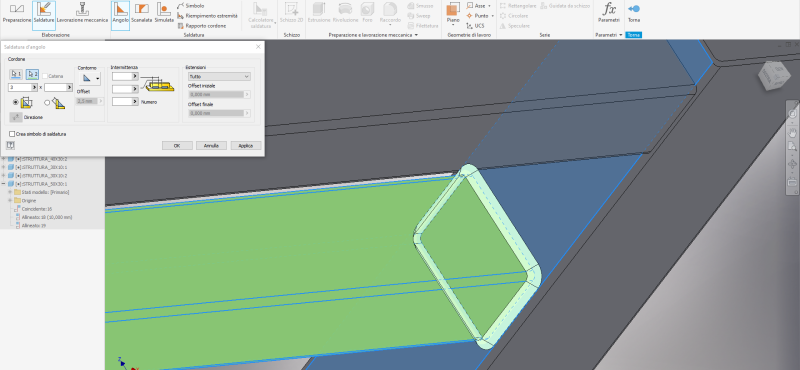
Task: Open the dialog help icon
Action: pos(10,145)
